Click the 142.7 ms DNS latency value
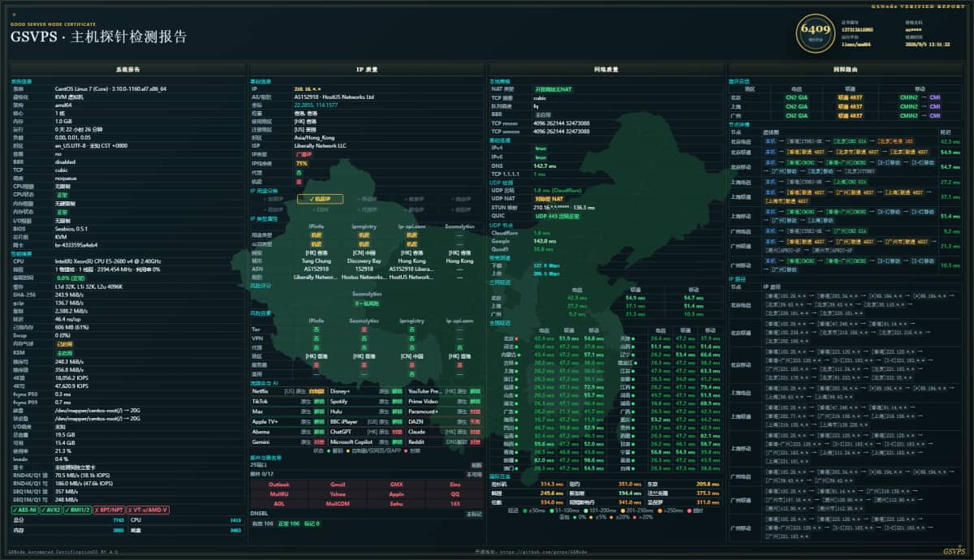The image size is (974, 560). tap(544, 166)
